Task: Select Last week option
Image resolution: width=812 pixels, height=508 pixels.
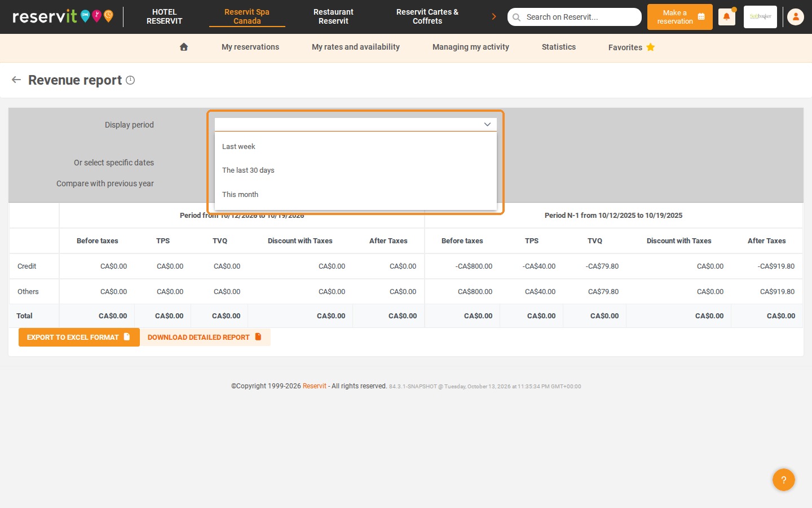Action: [x=356, y=146]
